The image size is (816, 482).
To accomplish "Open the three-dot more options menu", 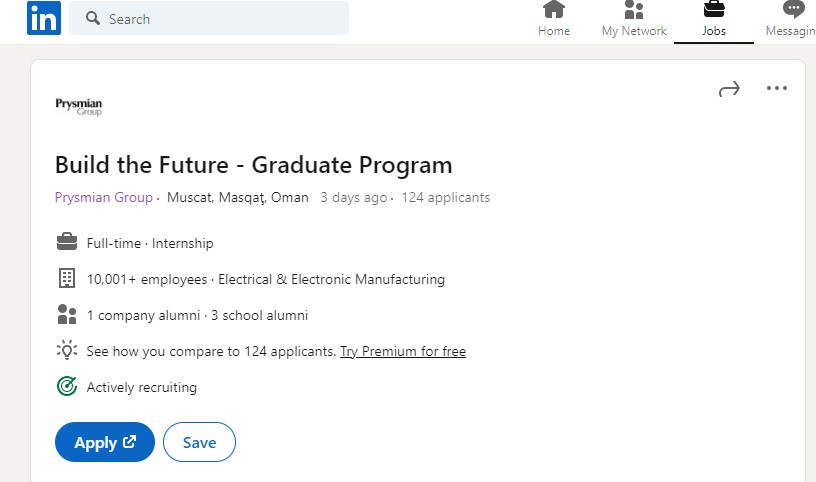I will [776, 88].
